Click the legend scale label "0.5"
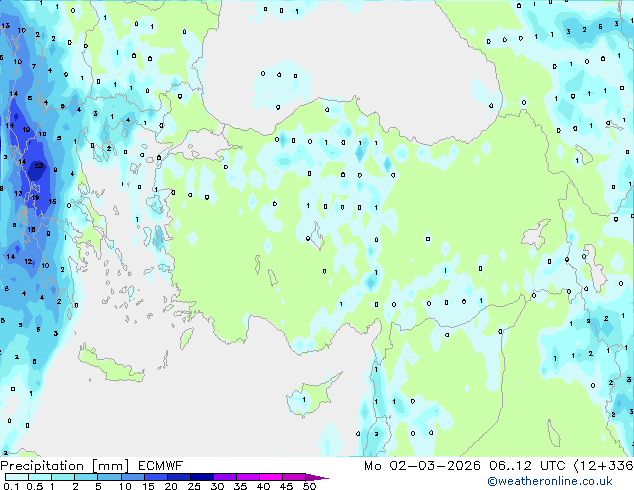The width and height of the screenshot is (634, 490). point(35,486)
